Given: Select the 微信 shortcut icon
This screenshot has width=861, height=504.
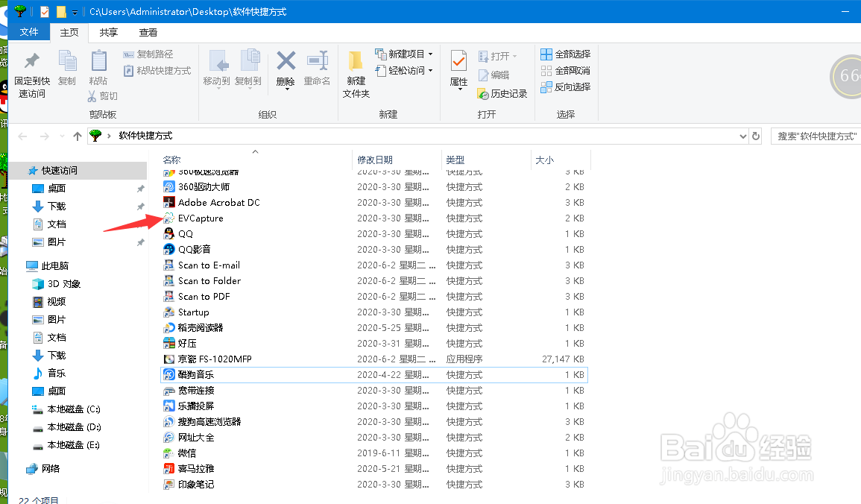Looking at the screenshot, I should (169, 453).
